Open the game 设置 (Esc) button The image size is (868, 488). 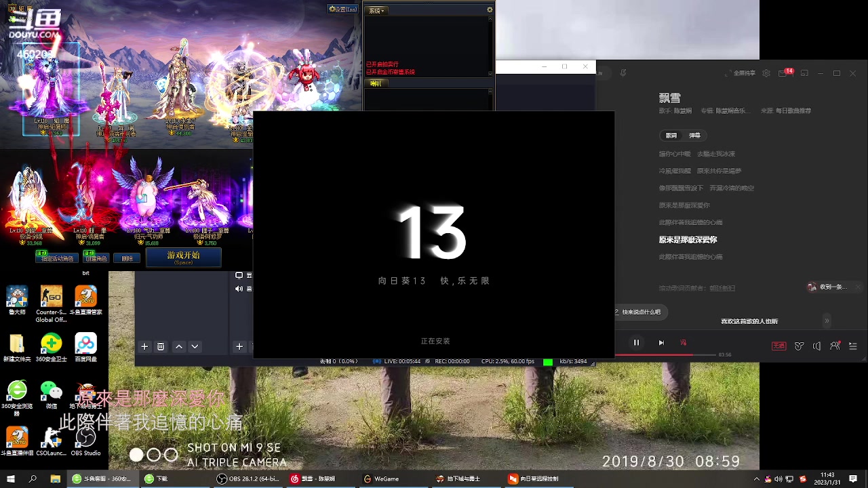(x=342, y=9)
